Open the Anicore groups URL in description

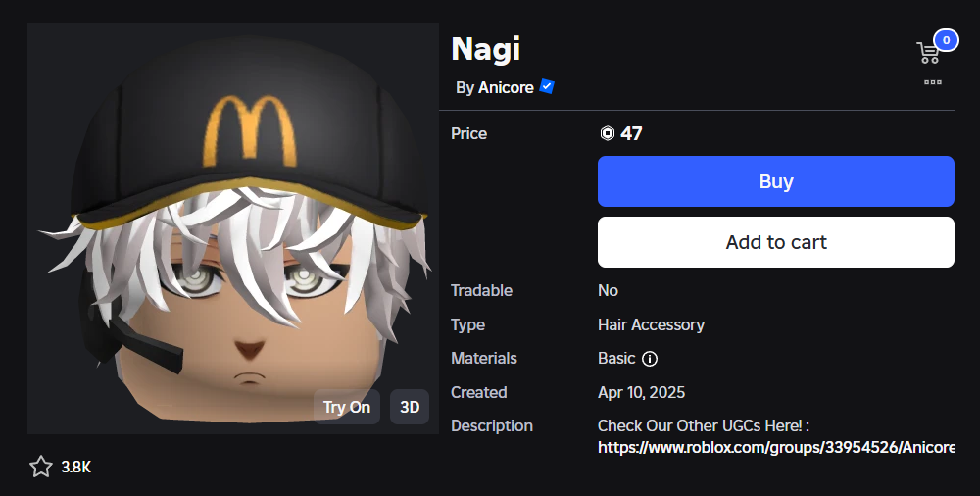point(775,447)
